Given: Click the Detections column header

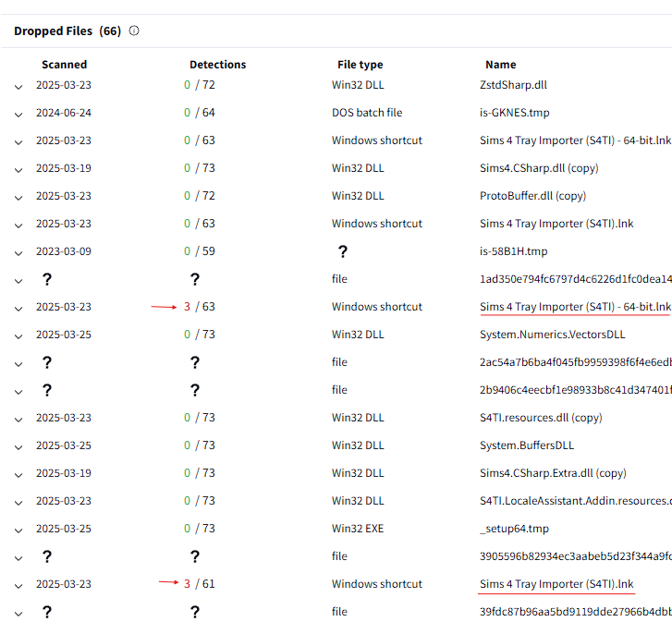Looking at the screenshot, I should pyautogui.click(x=217, y=65).
